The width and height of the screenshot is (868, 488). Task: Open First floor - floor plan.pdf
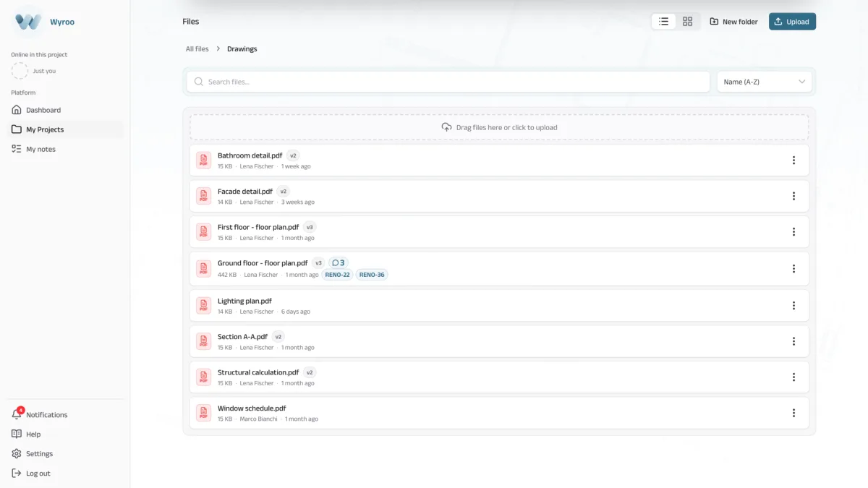[258, 227]
